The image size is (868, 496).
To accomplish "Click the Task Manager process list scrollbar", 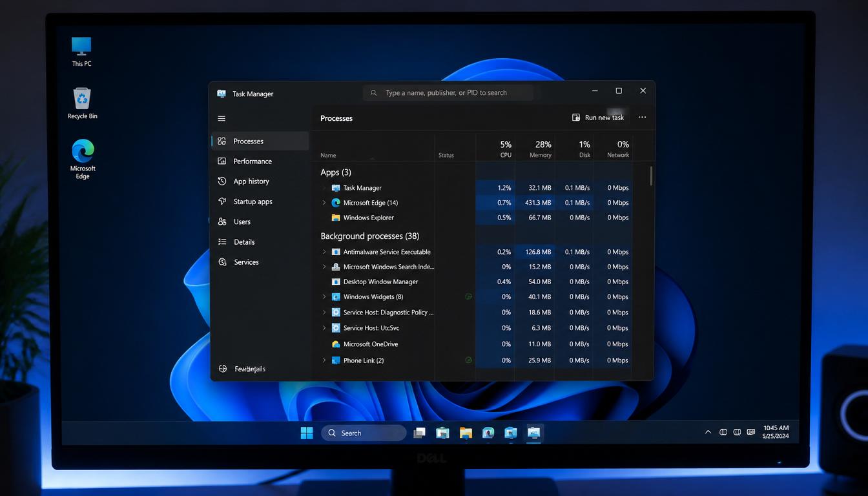I will click(x=651, y=176).
